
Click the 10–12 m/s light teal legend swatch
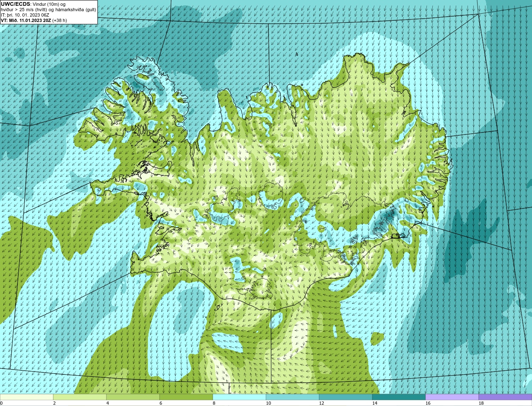pyautogui.click(x=293, y=397)
